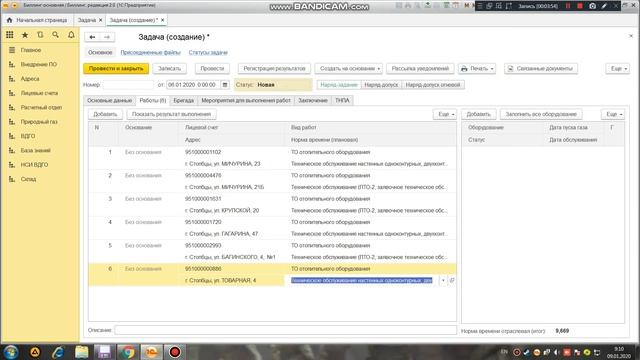
Task: Switch to Основные данные tab
Action: [x=109, y=100]
